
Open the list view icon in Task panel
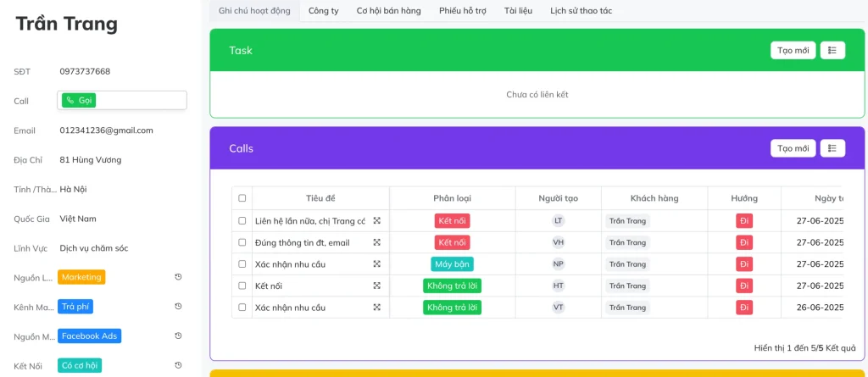(832, 50)
